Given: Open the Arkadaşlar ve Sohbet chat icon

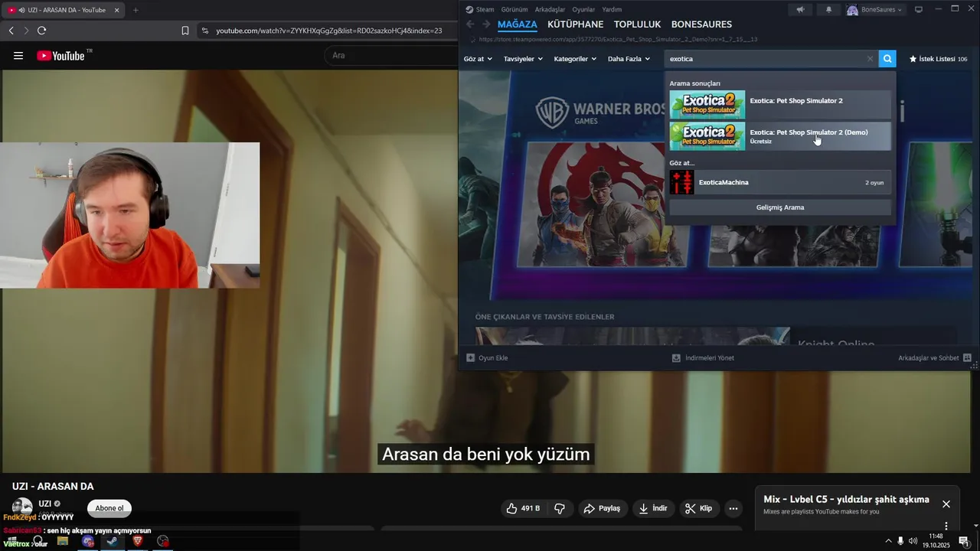Looking at the screenshot, I should coord(967,357).
